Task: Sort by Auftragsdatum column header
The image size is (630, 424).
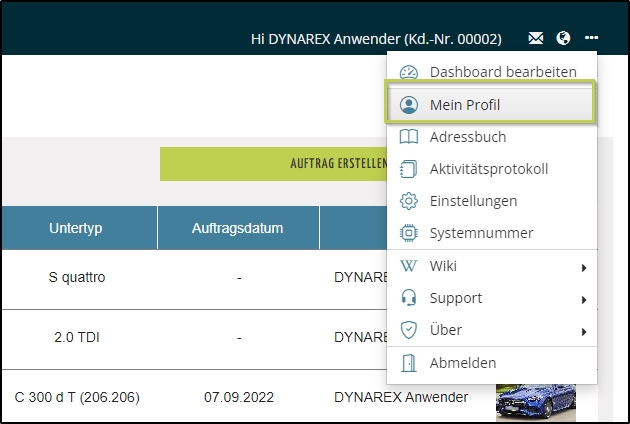Action: click(x=238, y=228)
